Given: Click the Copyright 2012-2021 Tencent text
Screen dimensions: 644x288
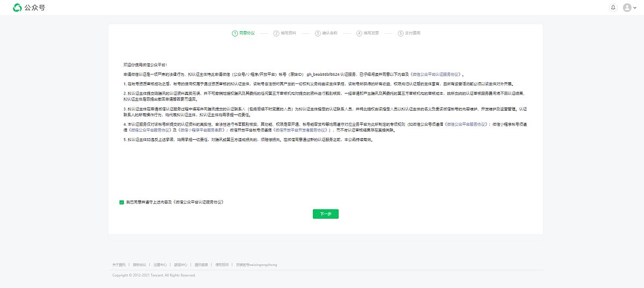Looking at the screenshot, I should (x=154, y=275).
